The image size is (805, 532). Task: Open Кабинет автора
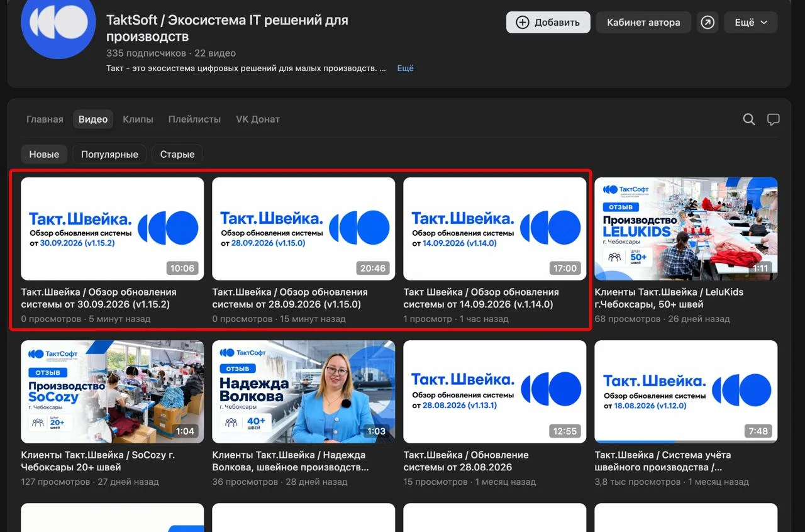tap(643, 23)
